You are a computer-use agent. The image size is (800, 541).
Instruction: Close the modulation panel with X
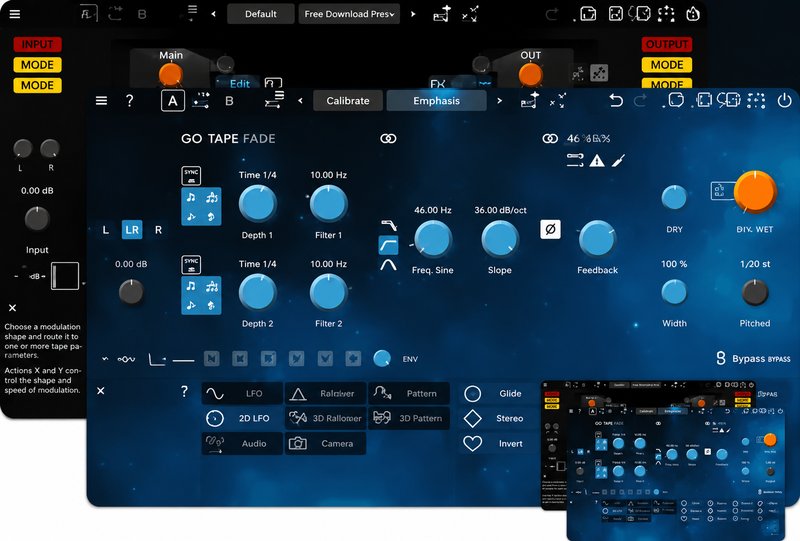pos(101,391)
